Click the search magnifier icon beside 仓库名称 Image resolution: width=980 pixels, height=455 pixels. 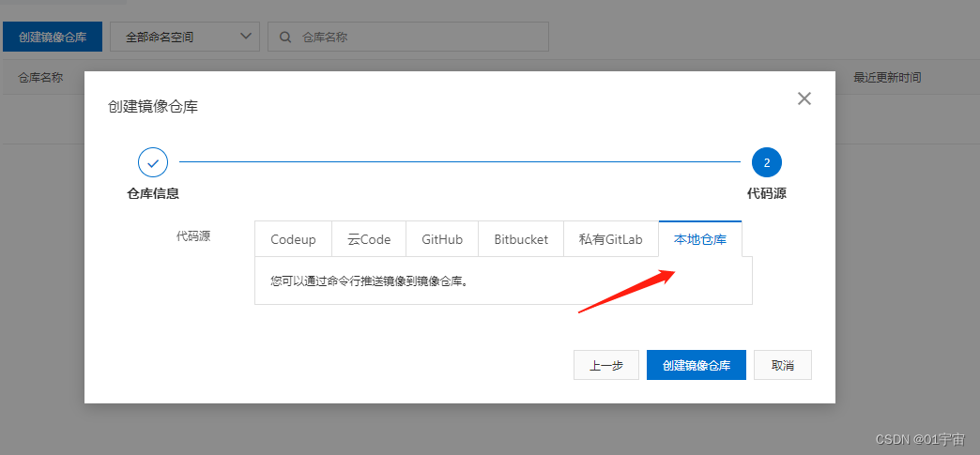285,37
